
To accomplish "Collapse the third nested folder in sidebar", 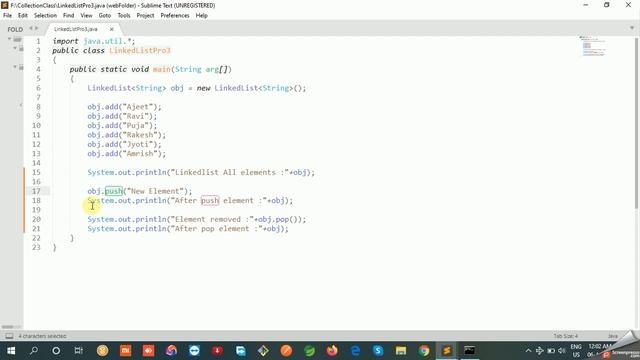I will [x=15, y=67].
